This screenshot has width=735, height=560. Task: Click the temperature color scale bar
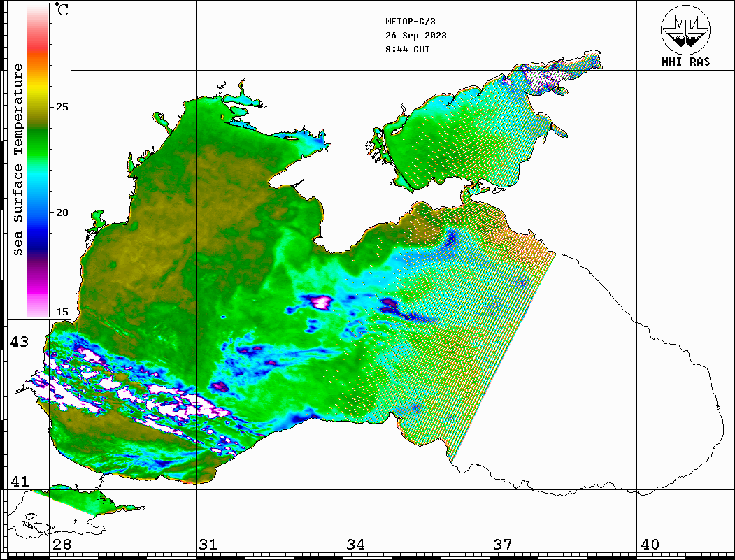[x=38, y=161]
